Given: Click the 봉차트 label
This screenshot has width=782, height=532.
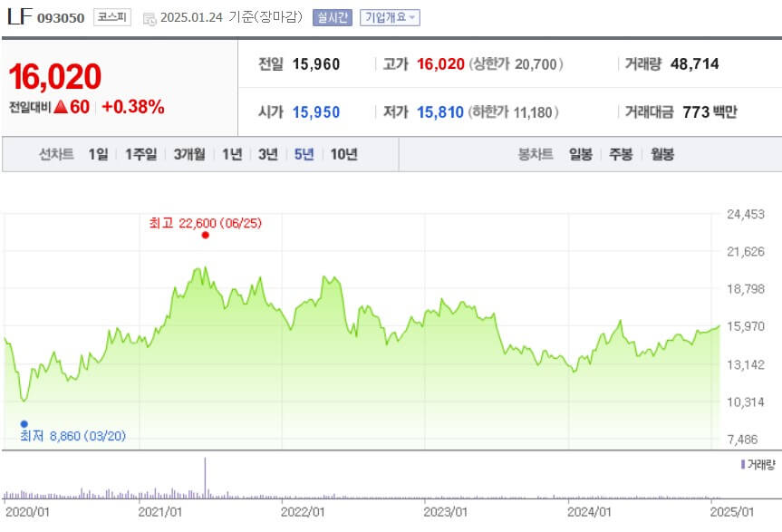Looking at the screenshot, I should coord(536,154).
